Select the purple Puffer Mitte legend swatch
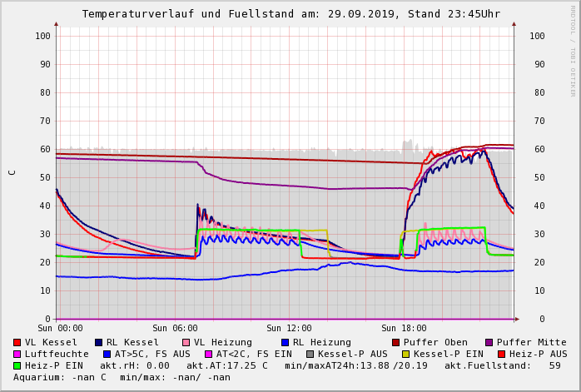Viewport: 581px width, 392px height. [x=489, y=342]
